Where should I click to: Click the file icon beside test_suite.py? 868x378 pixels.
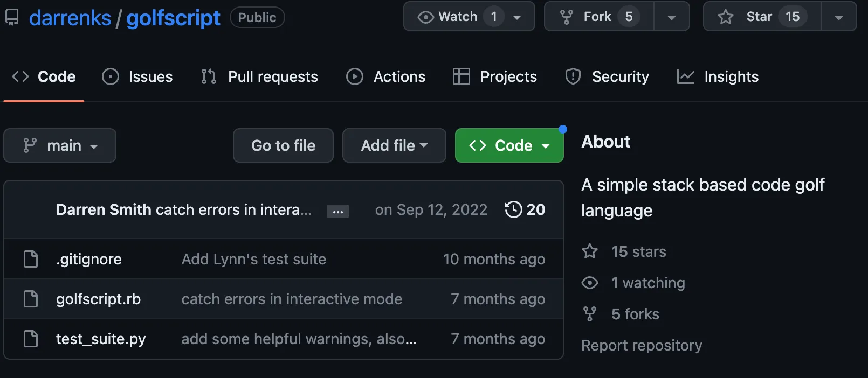(x=31, y=339)
